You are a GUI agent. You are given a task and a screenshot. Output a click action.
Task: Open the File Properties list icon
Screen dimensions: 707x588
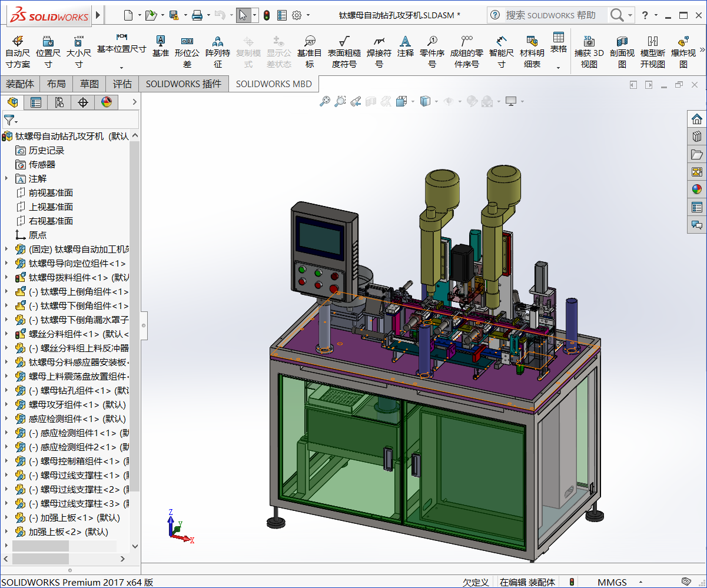[282, 15]
